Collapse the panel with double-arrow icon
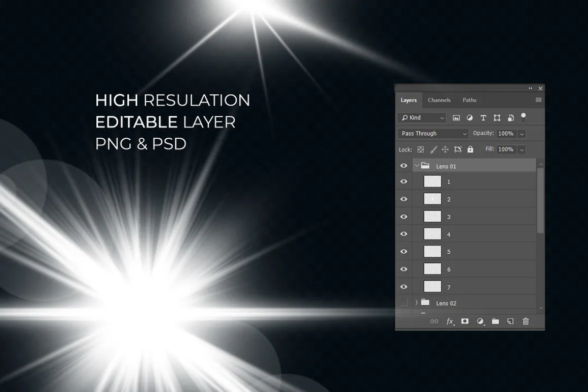This screenshot has width=588, height=392. [x=530, y=89]
